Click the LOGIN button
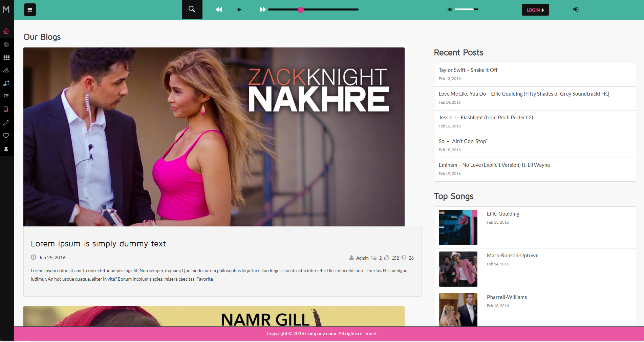The width and height of the screenshot is (644, 342). [535, 10]
